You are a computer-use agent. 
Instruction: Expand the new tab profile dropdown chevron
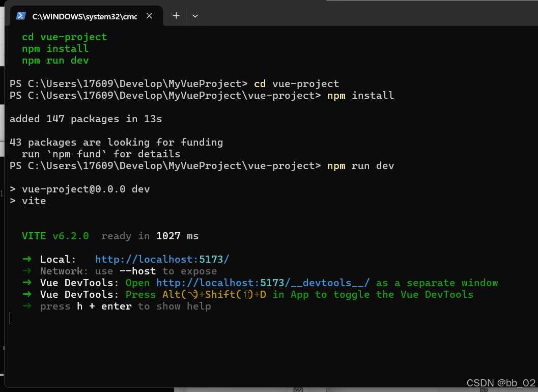coord(195,16)
